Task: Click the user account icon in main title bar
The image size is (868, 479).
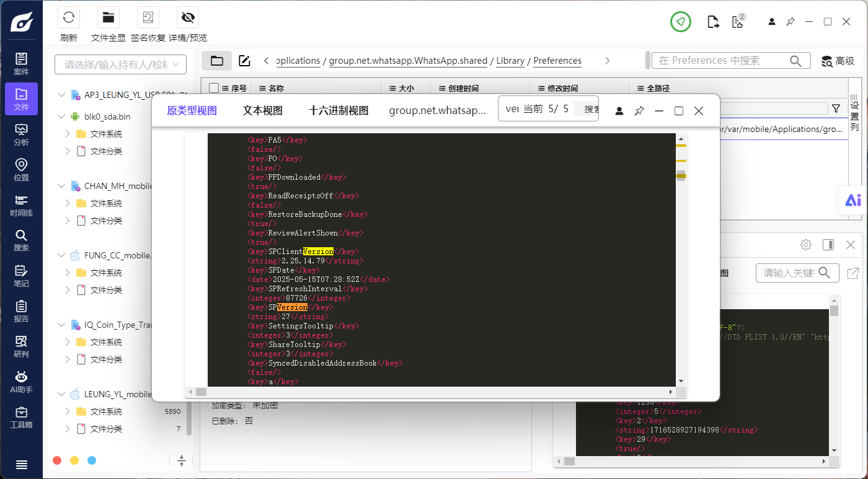Action: click(772, 22)
